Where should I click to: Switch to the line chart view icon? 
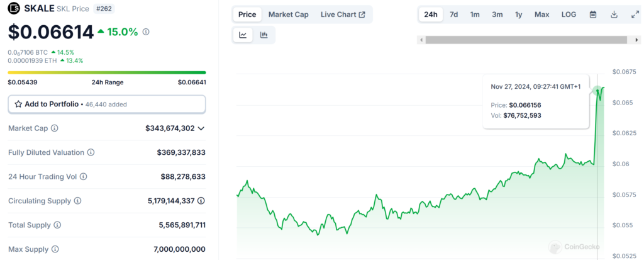click(243, 35)
